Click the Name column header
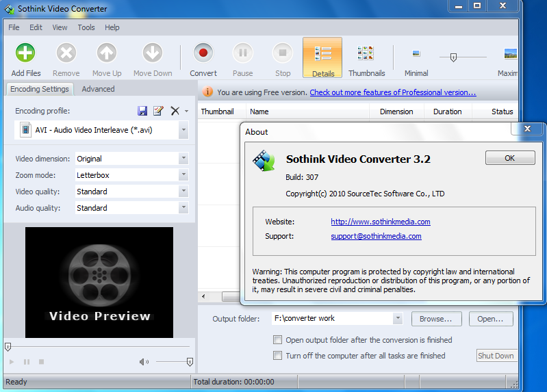 coord(307,112)
